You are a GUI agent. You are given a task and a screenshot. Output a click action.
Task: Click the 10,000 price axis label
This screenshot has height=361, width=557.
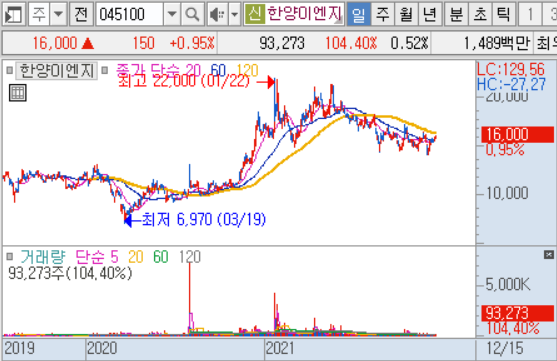(507, 193)
